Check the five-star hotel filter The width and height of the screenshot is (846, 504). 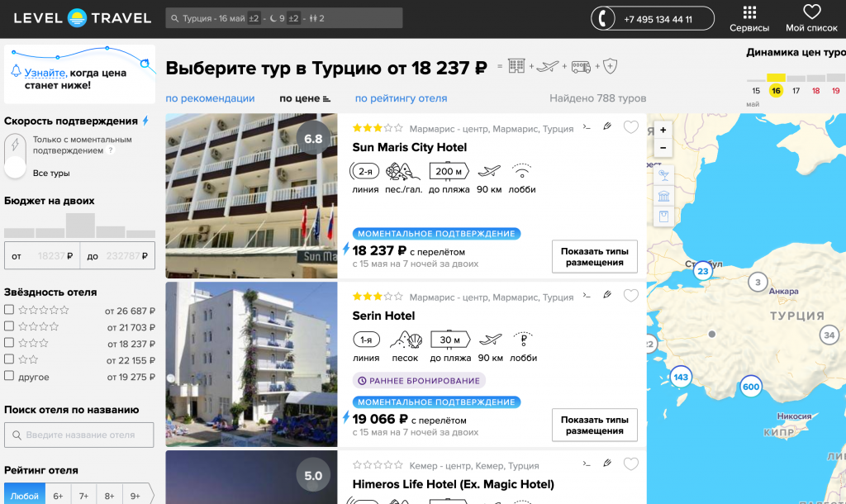click(8, 311)
